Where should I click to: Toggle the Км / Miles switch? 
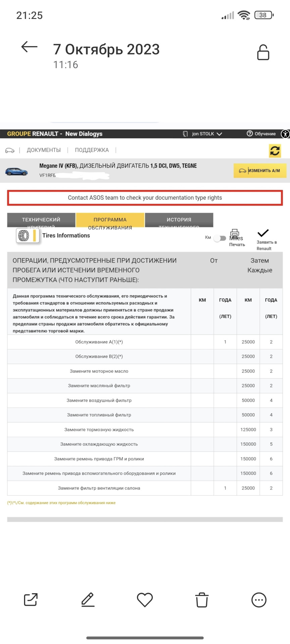pyautogui.click(x=220, y=238)
